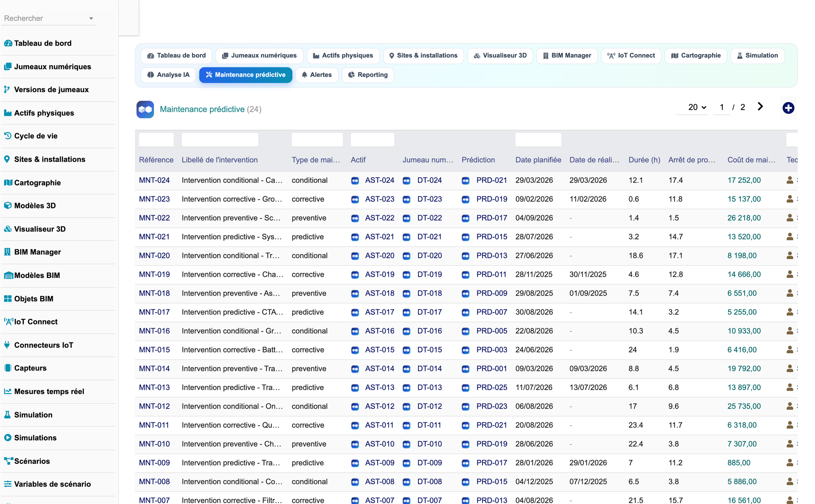Image resolution: width=815 pixels, height=504 pixels.
Task: Open the IoT Connect tab in top bar
Action: [x=631, y=56]
